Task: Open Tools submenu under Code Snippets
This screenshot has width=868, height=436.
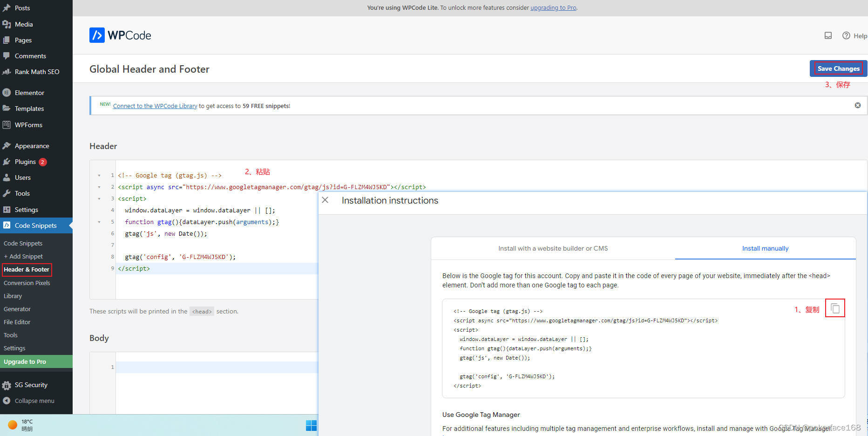Action: (11, 335)
